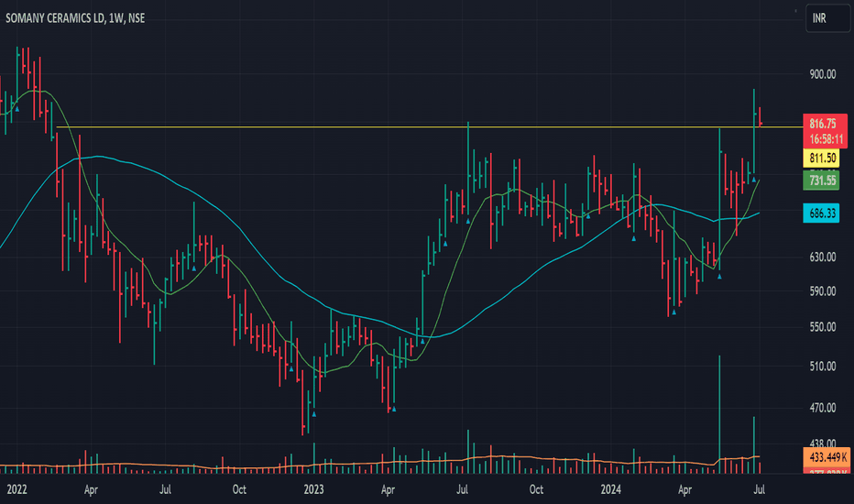Screen dimensions: 854x504
Task: Click the 550.00 price axis label
Action: click(x=823, y=327)
